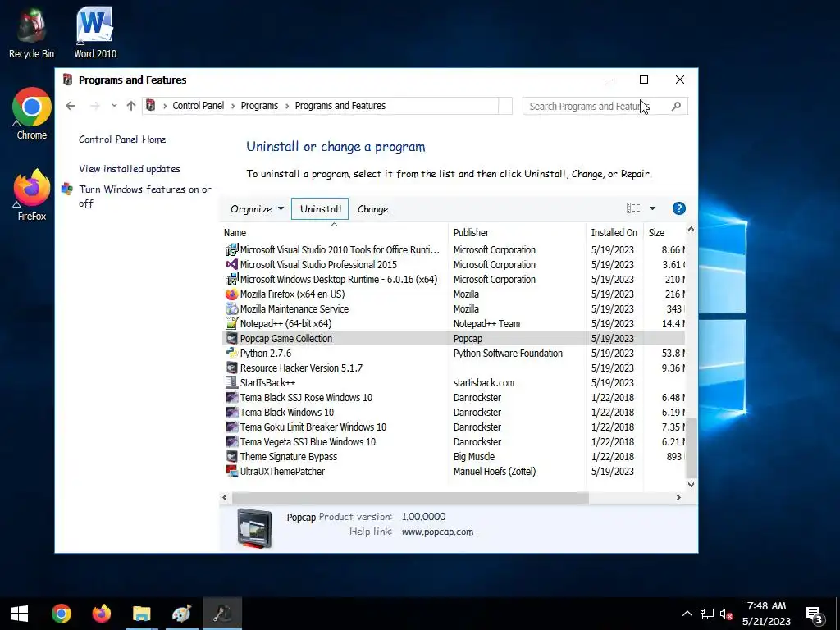Open the Paint taskbar icon
Viewport: 840px width, 630px height.
(x=181, y=614)
